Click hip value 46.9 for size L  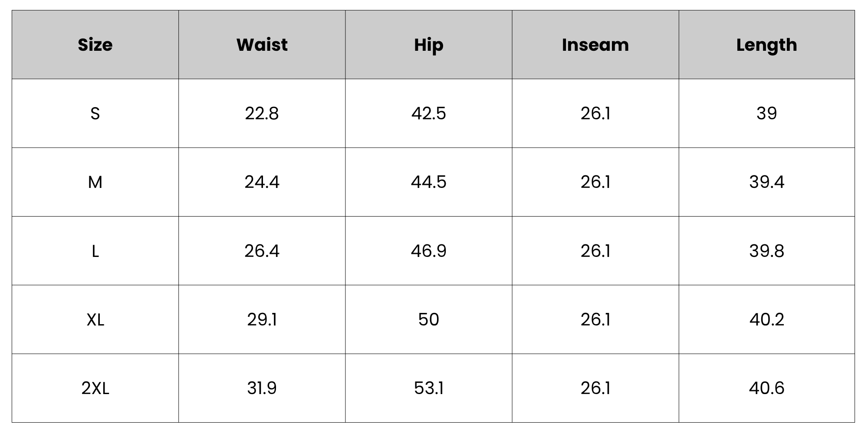(428, 251)
